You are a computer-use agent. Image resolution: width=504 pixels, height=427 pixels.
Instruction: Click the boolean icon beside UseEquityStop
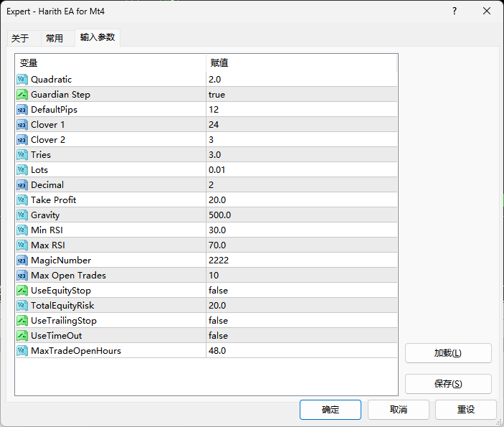[x=22, y=290]
